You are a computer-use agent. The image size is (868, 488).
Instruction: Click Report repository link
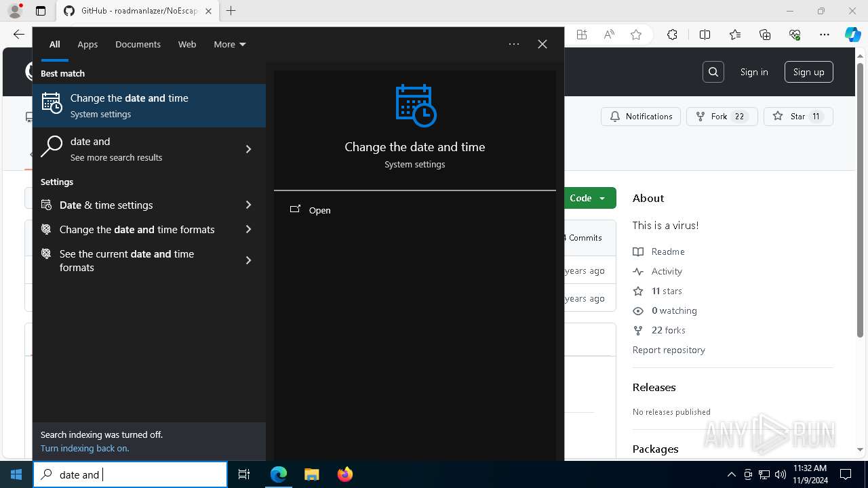point(669,350)
